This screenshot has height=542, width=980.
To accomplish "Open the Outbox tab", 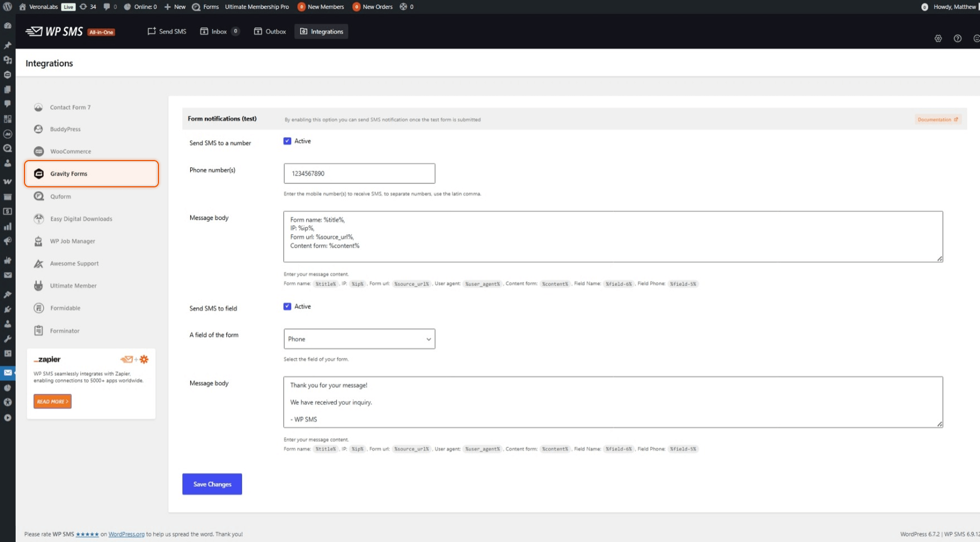I will click(270, 31).
